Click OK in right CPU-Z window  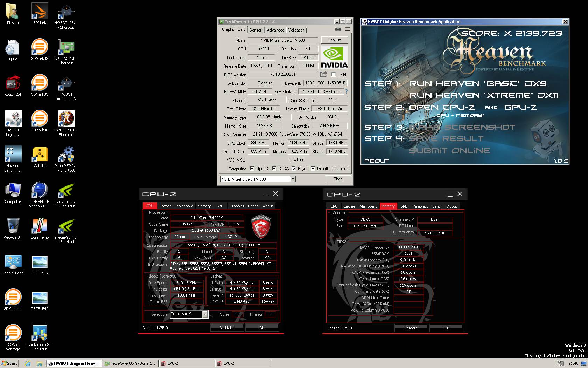(446, 328)
